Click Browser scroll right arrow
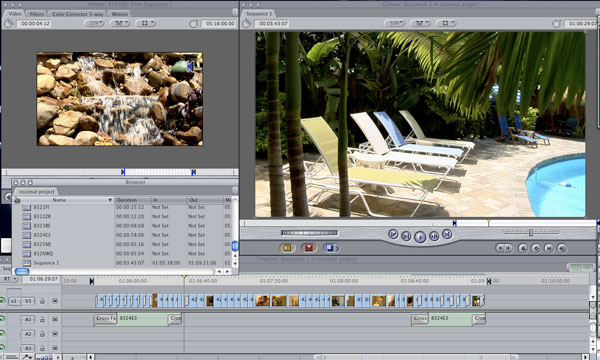This screenshot has height=360, width=600. click(228, 271)
